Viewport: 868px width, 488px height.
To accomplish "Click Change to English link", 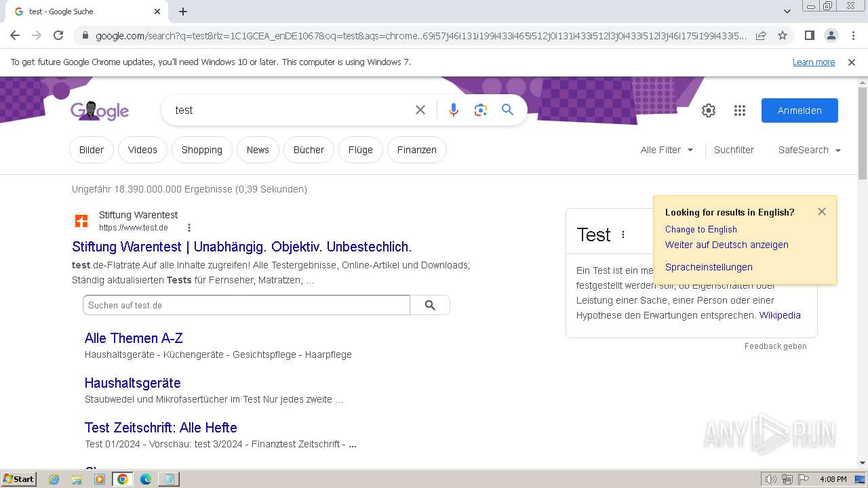I will tap(701, 229).
